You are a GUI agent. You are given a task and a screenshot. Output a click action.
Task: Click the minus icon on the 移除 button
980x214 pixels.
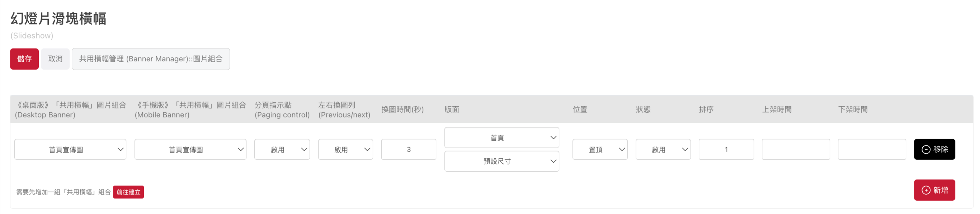click(926, 149)
